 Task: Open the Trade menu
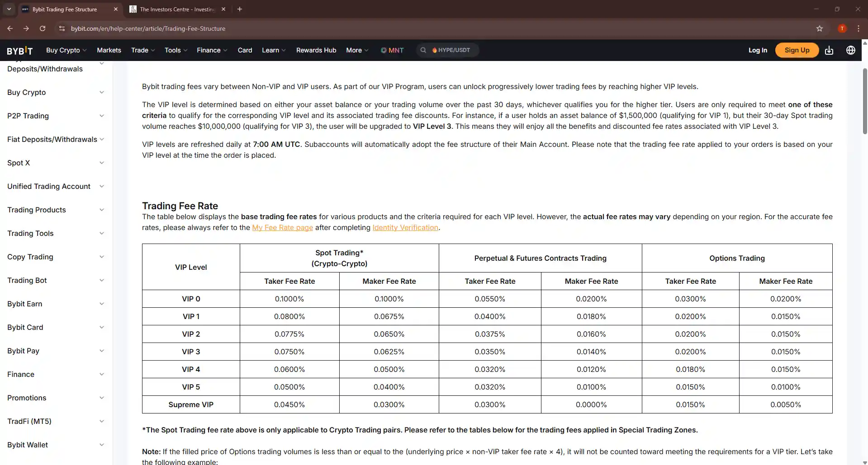click(x=143, y=50)
